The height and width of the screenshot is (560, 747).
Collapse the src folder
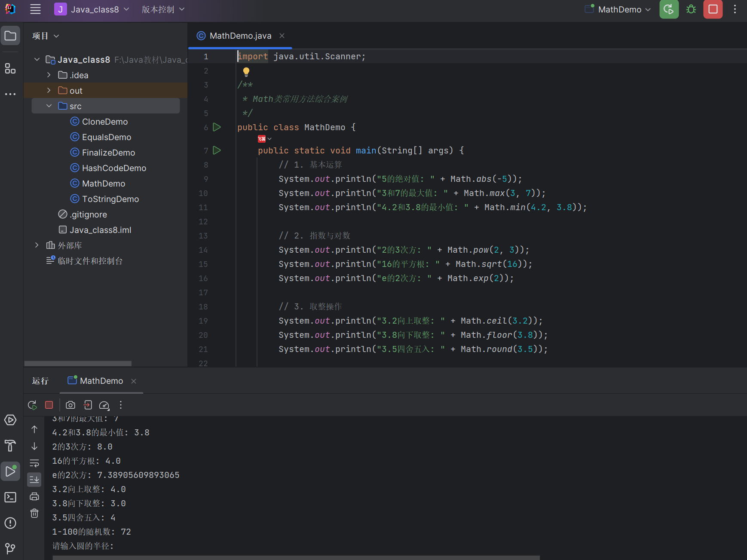coord(49,106)
